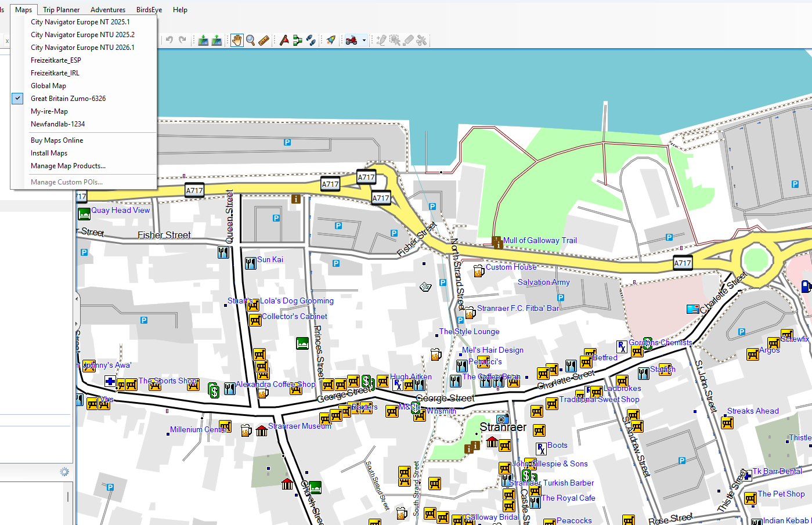Click the Receive from Device icon
The width and height of the screenshot is (812, 525).
click(x=216, y=40)
